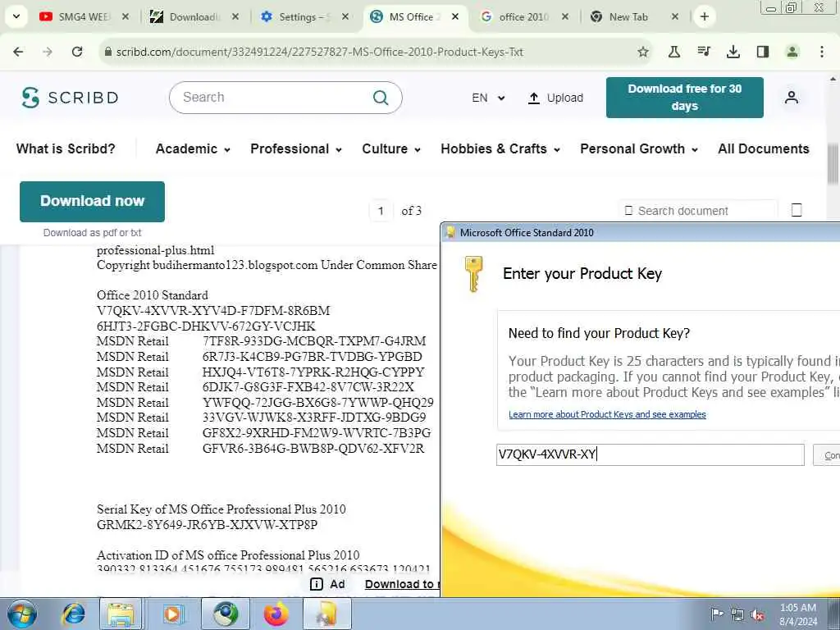
Task: Open the Windows Start button
Action: pyautogui.click(x=22, y=614)
